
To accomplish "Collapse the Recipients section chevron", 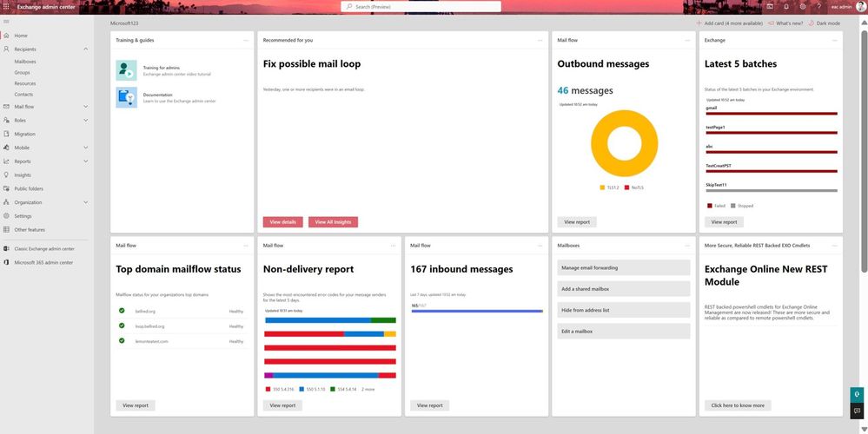I will (x=86, y=49).
